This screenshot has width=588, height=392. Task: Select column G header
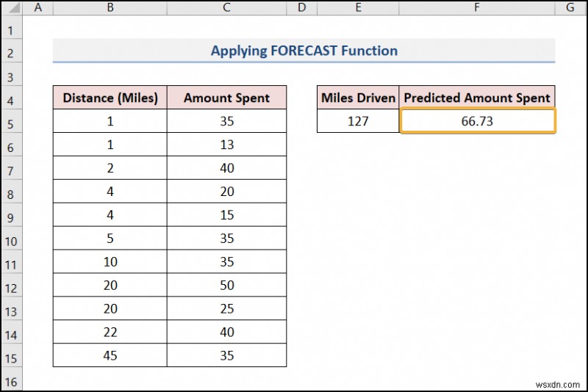[x=570, y=7]
